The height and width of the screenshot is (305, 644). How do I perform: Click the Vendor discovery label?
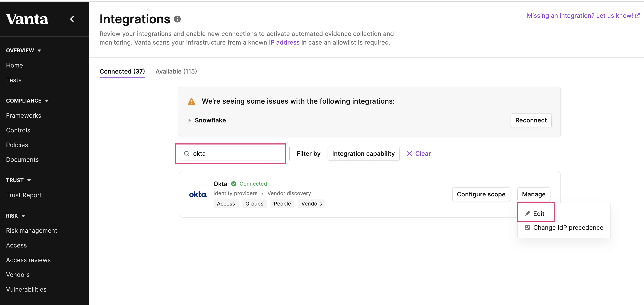click(289, 193)
